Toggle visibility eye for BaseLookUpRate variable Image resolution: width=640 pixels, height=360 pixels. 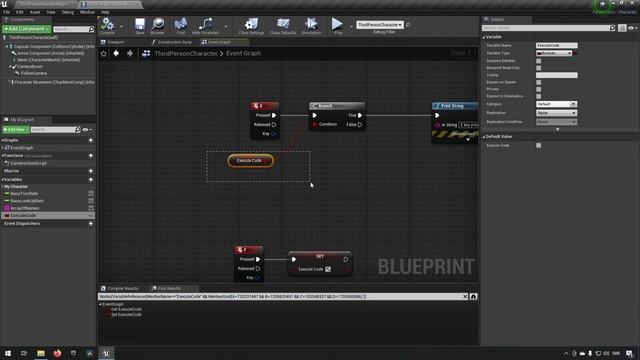(x=91, y=201)
